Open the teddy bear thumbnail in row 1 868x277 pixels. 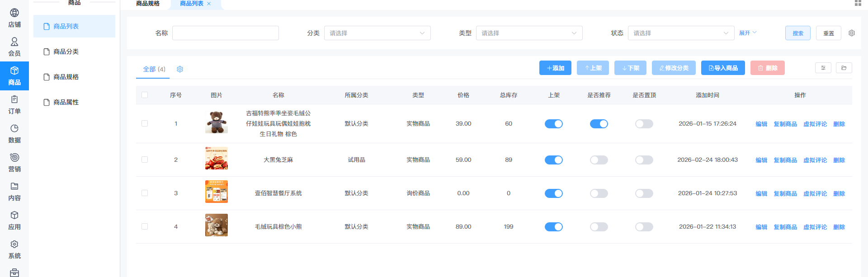[x=217, y=122]
